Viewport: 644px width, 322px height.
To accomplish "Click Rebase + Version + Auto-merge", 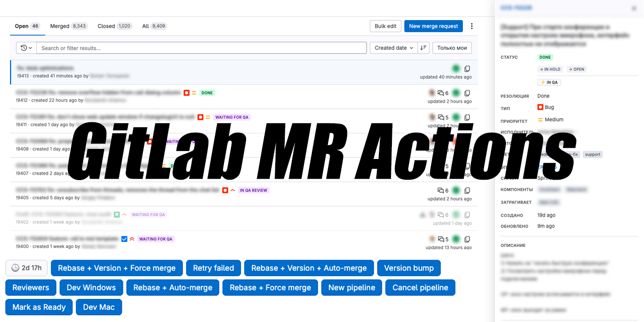I will 309,268.
